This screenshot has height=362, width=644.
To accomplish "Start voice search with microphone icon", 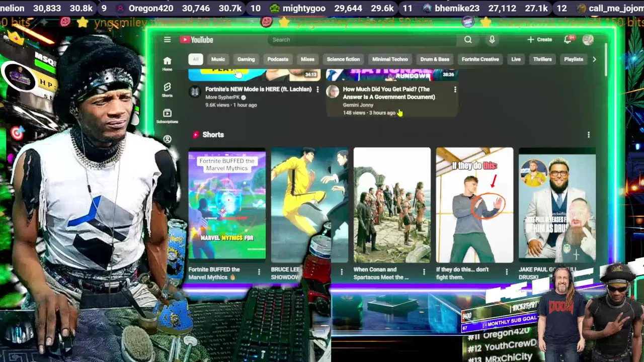I will pyautogui.click(x=492, y=40).
